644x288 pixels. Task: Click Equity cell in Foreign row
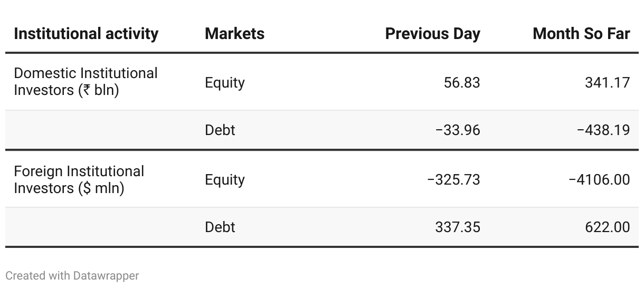point(225,180)
